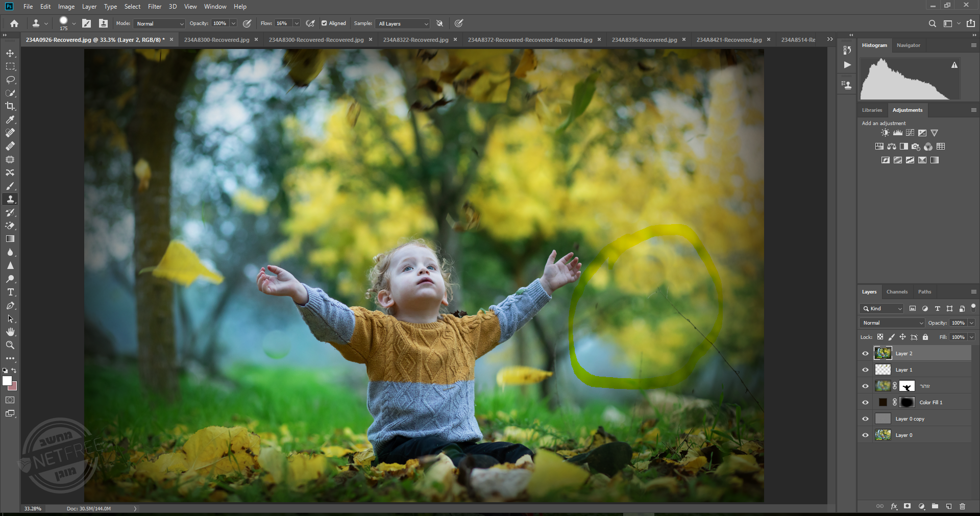Hide Layer 2 visibility
The height and width of the screenshot is (516, 980).
(x=865, y=354)
